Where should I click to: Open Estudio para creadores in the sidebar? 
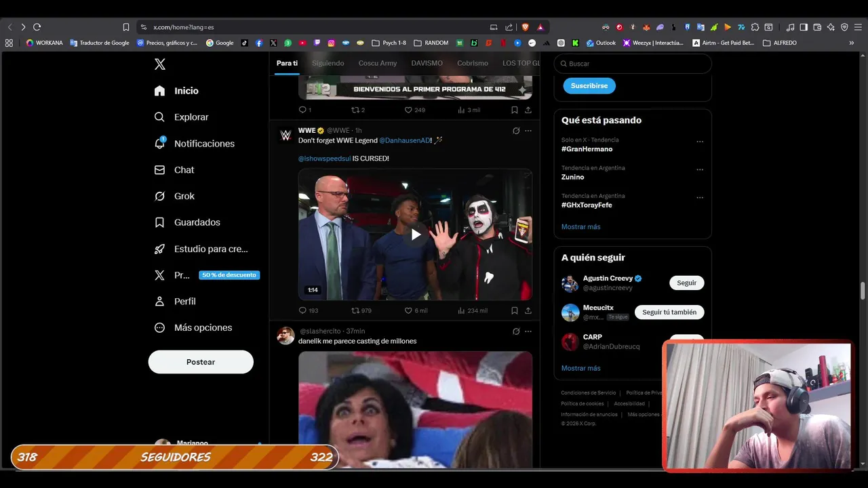click(x=201, y=249)
